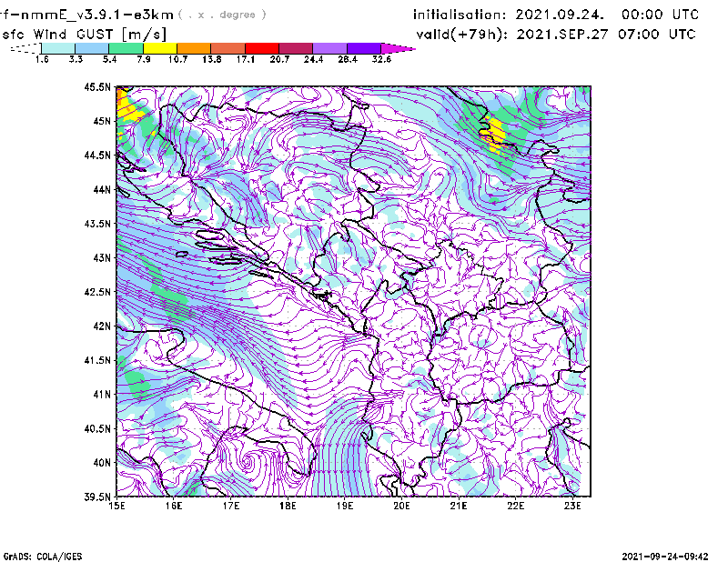Click the 18E longitude label
The width and height of the screenshot is (728, 562).
point(288,506)
